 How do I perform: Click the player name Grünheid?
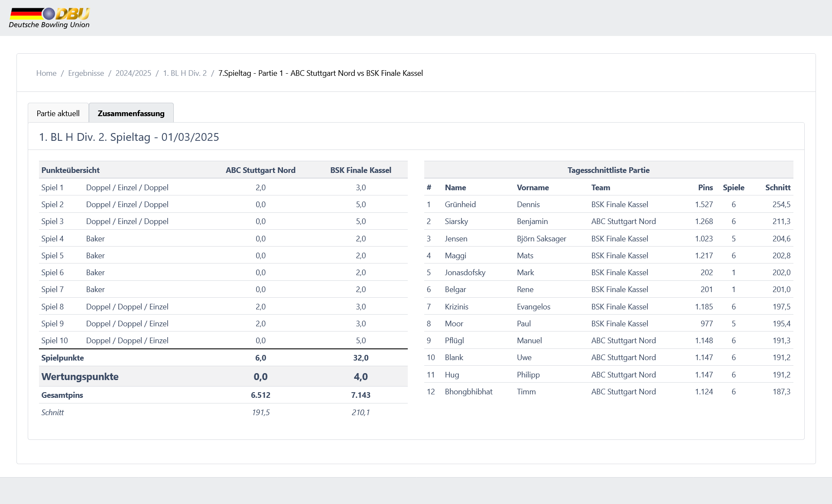pyautogui.click(x=460, y=205)
